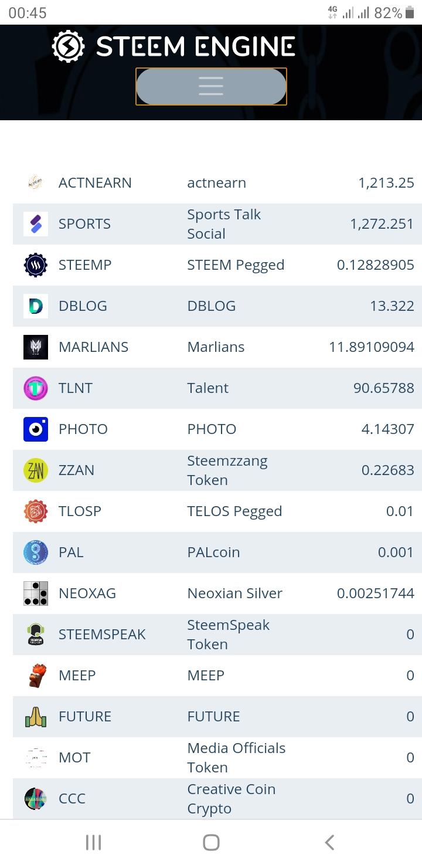Tap the Steem Engine gear logo
Viewport: 422px width, 868px height.
(x=68, y=47)
